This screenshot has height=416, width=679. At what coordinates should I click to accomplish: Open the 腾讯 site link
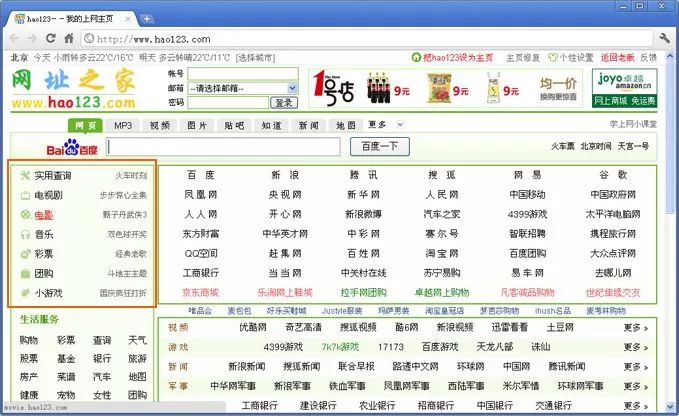click(x=363, y=175)
